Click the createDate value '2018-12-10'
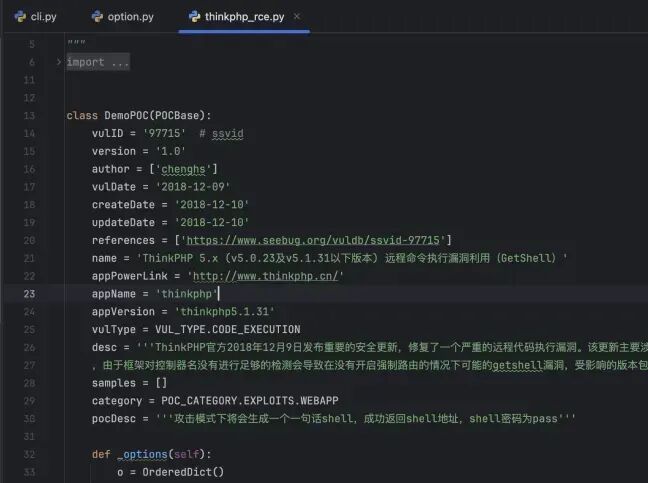The width and height of the screenshot is (648, 483). 212,205
